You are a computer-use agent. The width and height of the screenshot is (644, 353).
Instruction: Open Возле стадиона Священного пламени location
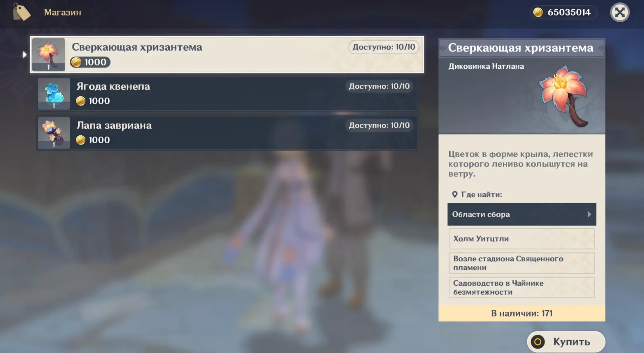point(521,263)
